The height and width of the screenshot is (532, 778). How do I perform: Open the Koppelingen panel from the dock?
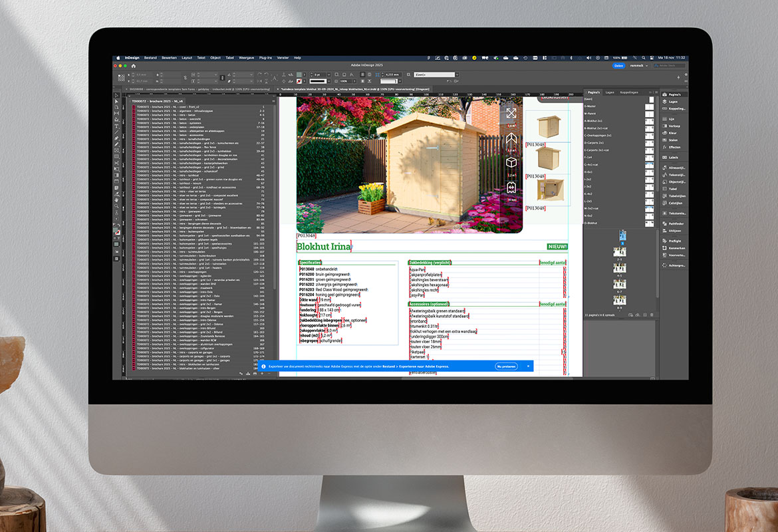click(674, 108)
